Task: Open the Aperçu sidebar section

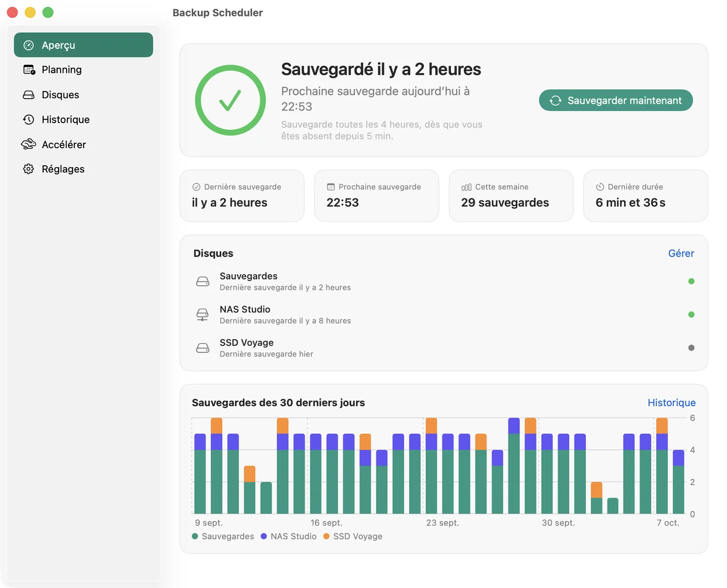Action: [x=84, y=45]
